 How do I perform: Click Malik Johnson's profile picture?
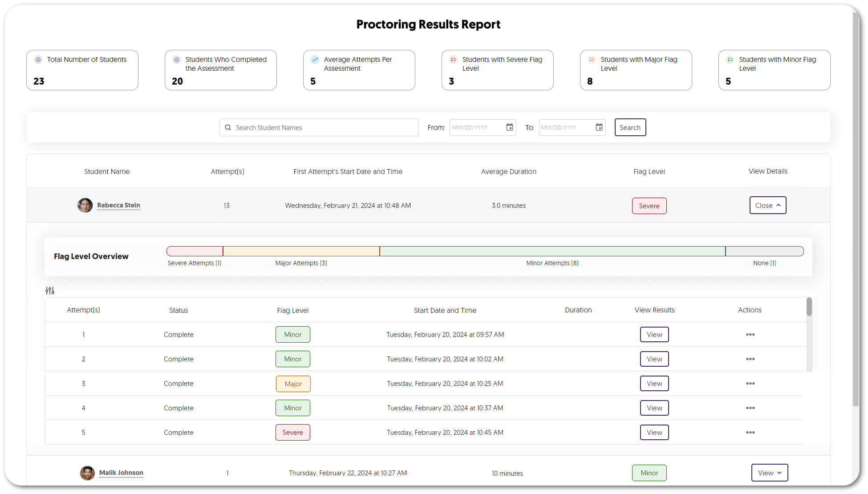click(87, 473)
